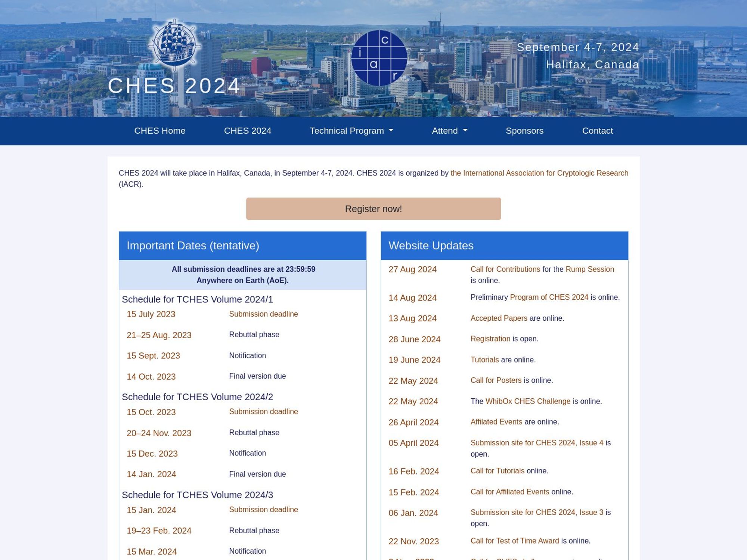Click the Sponsors navigation icon
Image resolution: width=747 pixels, height=560 pixels.
(524, 131)
